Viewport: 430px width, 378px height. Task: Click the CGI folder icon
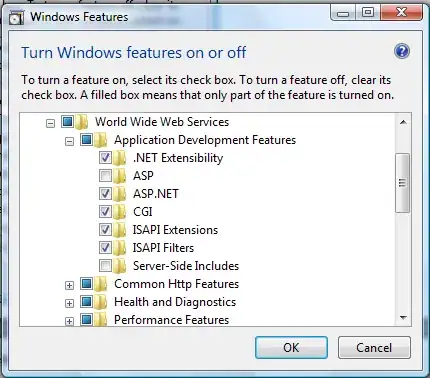tap(119, 212)
